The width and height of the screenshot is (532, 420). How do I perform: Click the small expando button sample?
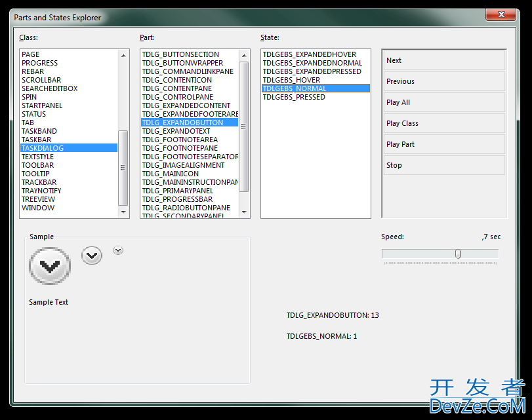[x=118, y=250]
